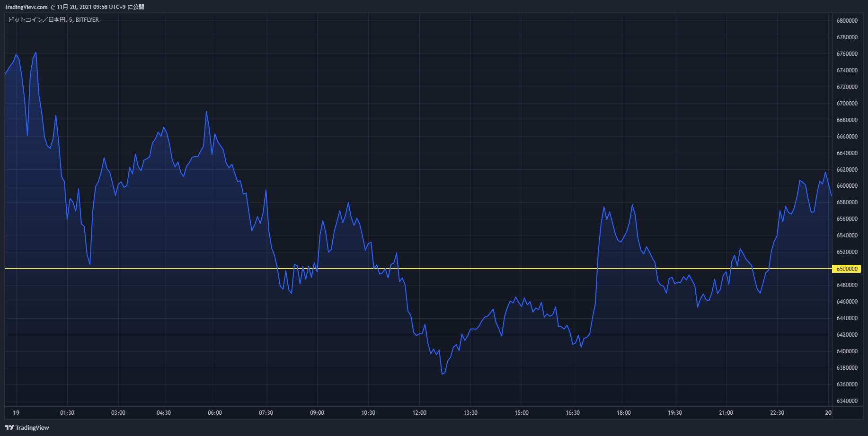Click the 6600000 price axis label

tap(847, 186)
